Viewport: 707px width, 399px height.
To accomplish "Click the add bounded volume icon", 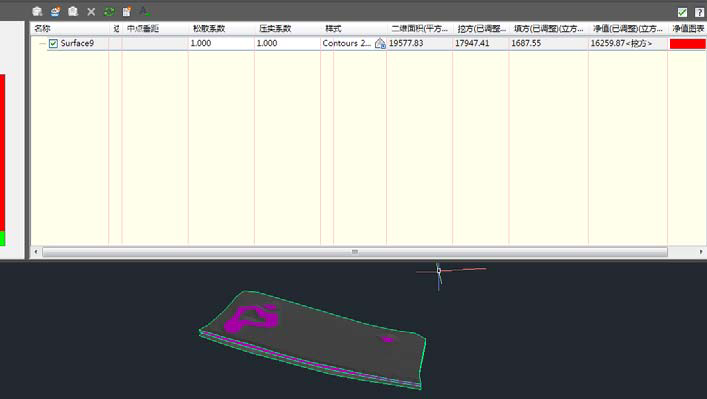I will [73, 11].
